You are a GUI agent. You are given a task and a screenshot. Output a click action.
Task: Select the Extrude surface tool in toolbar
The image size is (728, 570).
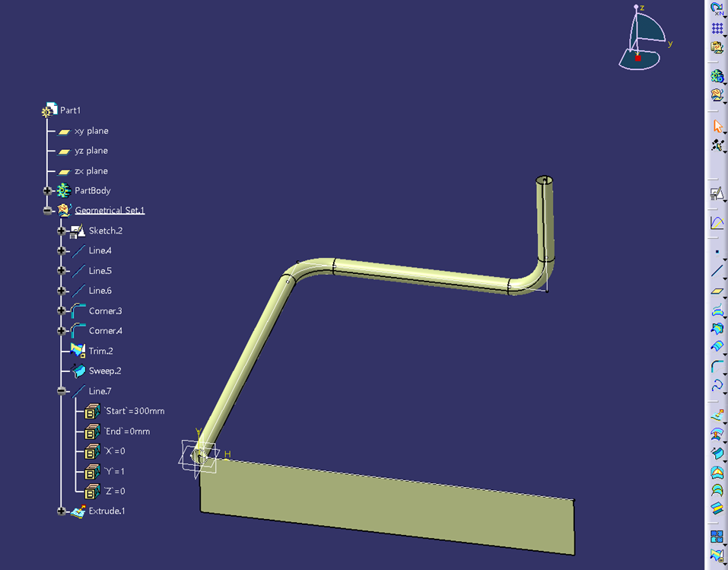tap(717, 415)
